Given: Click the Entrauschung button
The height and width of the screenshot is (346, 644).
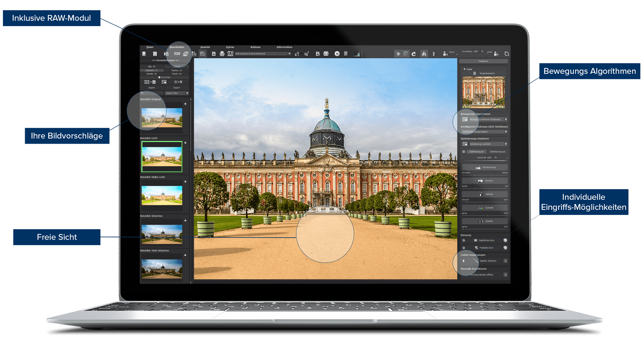Looking at the screenshot, I should click(485, 167).
